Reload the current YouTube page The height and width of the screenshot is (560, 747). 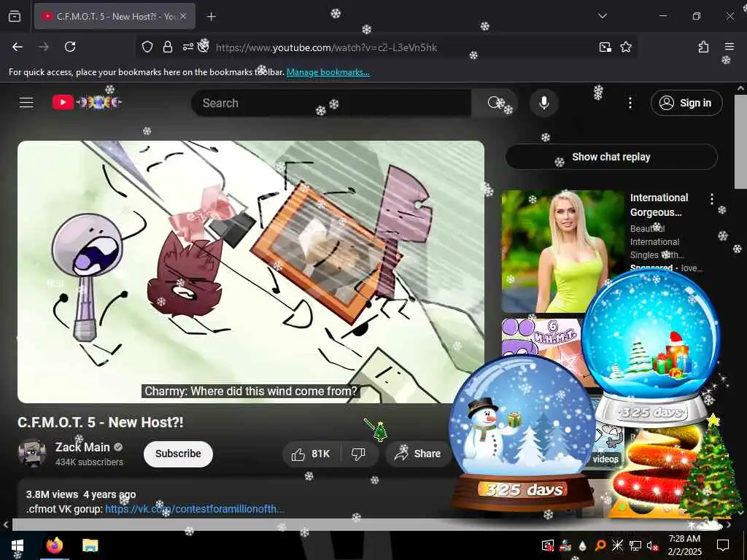point(70,47)
